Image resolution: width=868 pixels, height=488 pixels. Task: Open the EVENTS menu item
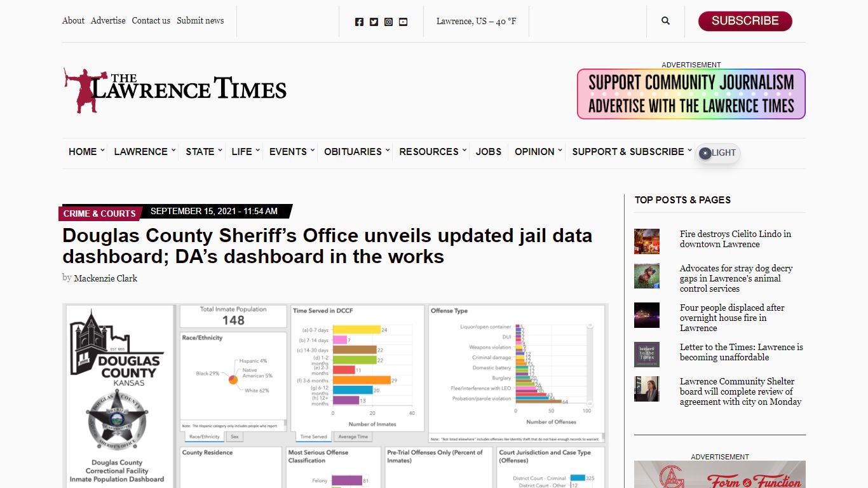point(288,152)
